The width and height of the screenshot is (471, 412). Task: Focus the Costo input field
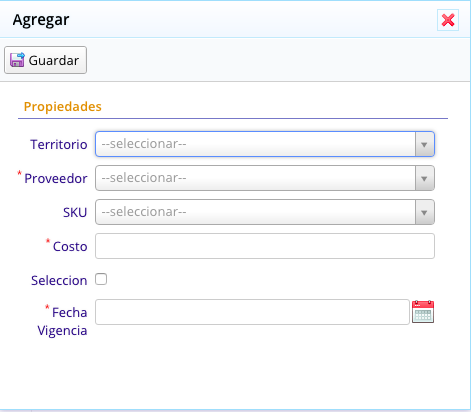point(265,246)
